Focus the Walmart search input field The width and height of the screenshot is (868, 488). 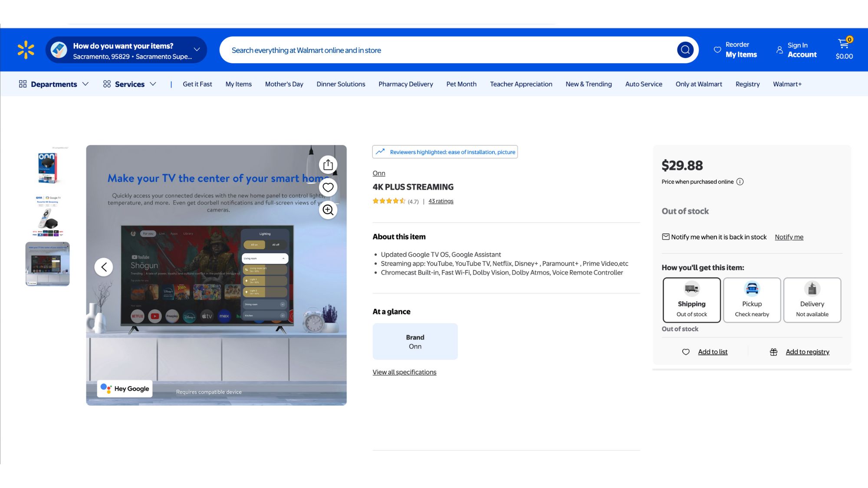point(451,50)
